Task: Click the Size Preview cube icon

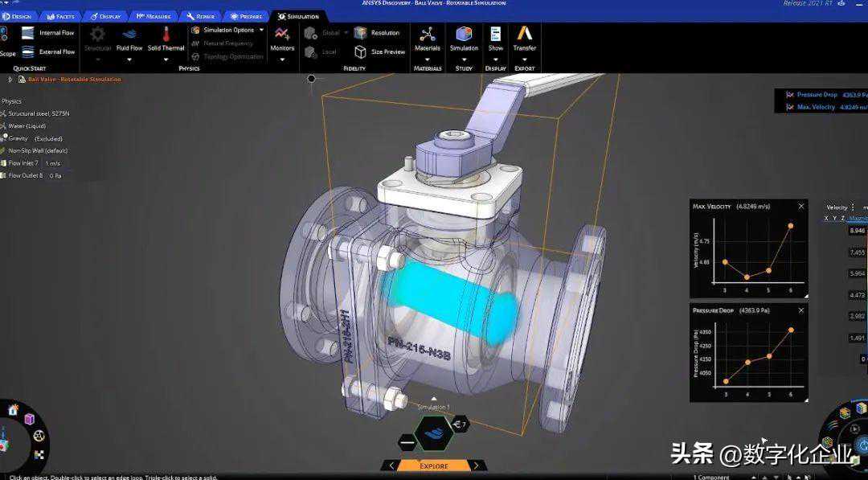Action: click(360, 52)
